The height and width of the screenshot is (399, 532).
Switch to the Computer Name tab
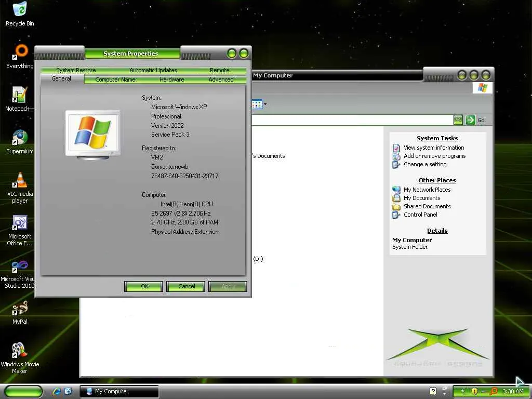click(115, 79)
